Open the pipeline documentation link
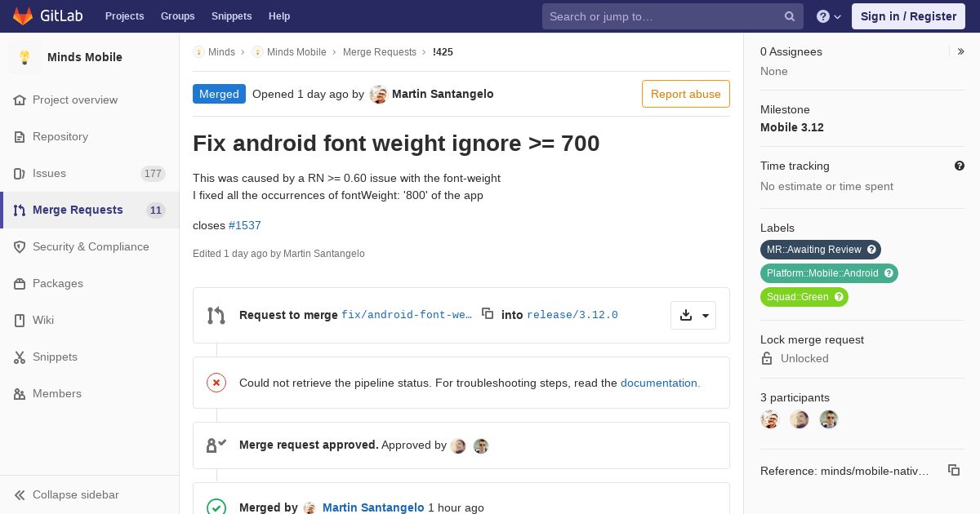The width and height of the screenshot is (980, 514). point(660,383)
